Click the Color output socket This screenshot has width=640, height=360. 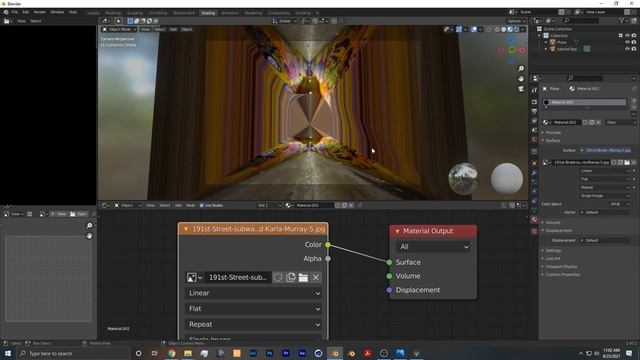328,244
